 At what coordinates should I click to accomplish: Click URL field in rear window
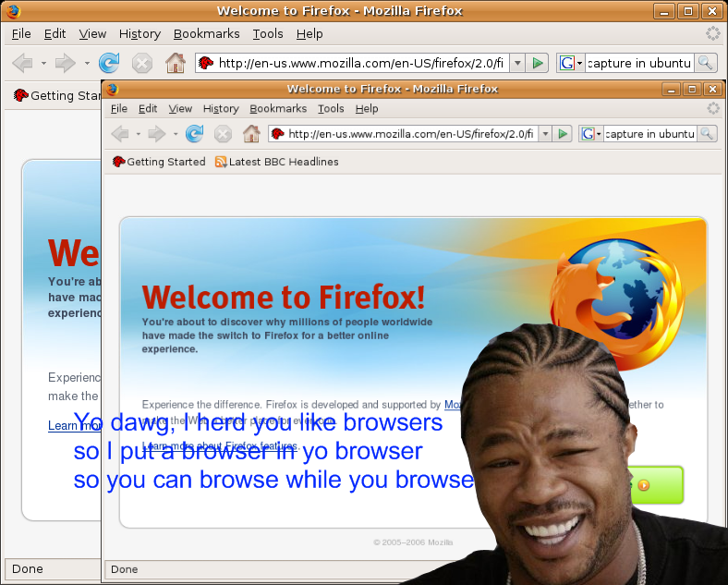(x=360, y=63)
